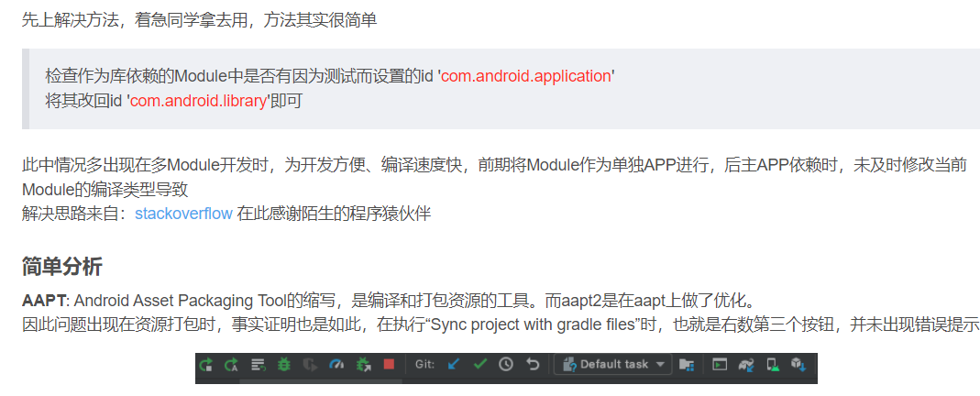The height and width of the screenshot is (396, 980).
Task: Open the Default task dropdown
Action: [x=613, y=364]
